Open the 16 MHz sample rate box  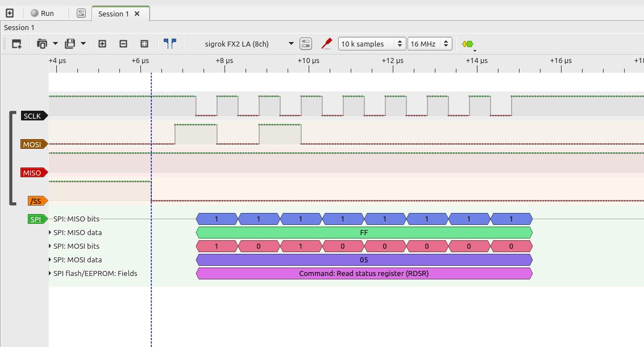click(430, 44)
